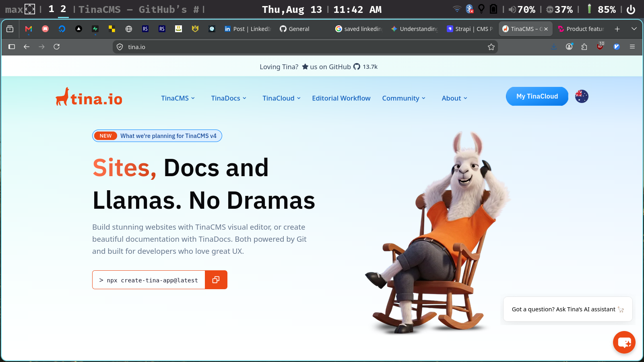
Task: Open the Firefox account icon
Action: point(569,47)
